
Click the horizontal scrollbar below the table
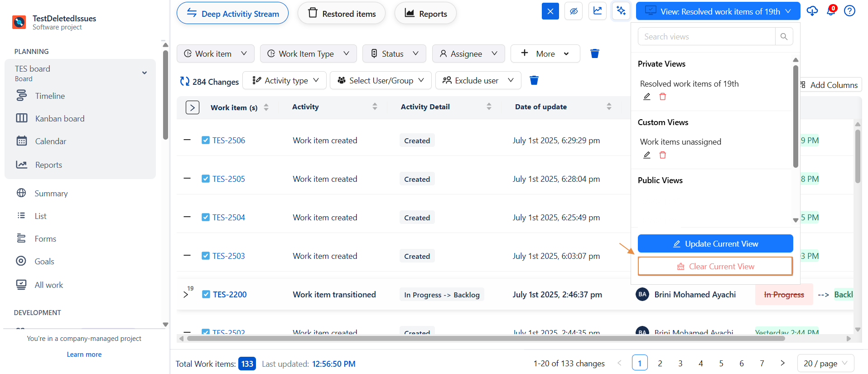(485, 339)
